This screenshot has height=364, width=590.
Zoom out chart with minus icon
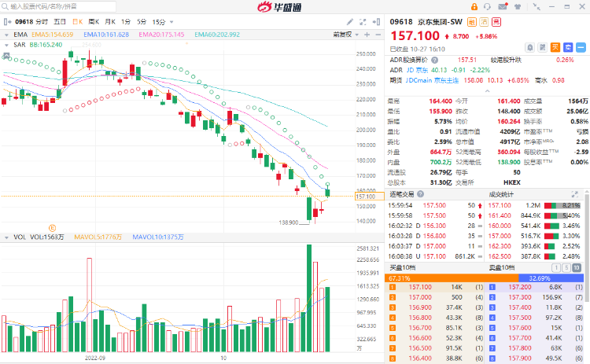(x=378, y=35)
